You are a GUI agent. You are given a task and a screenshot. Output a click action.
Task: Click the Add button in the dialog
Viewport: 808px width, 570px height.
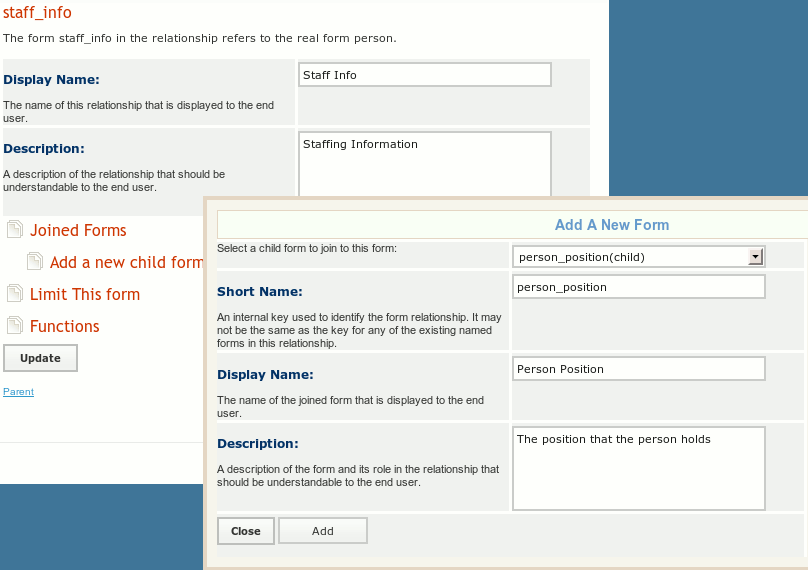pyautogui.click(x=323, y=531)
